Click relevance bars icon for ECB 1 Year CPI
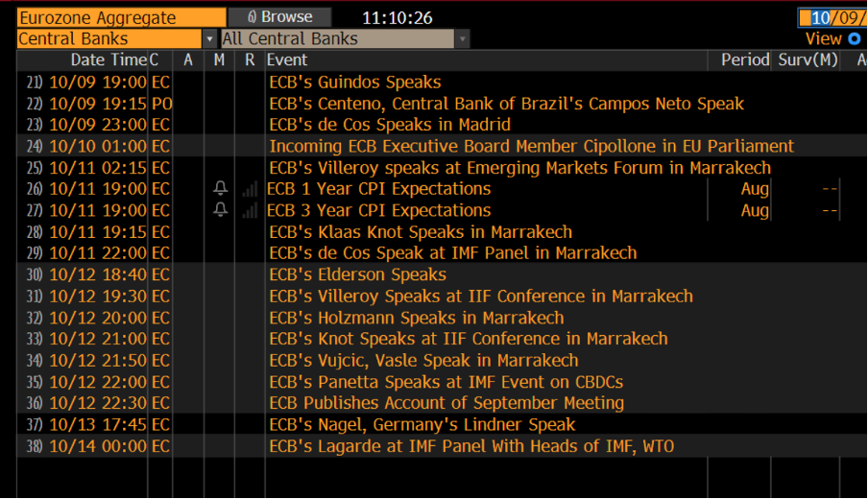The image size is (868, 499). 250,190
